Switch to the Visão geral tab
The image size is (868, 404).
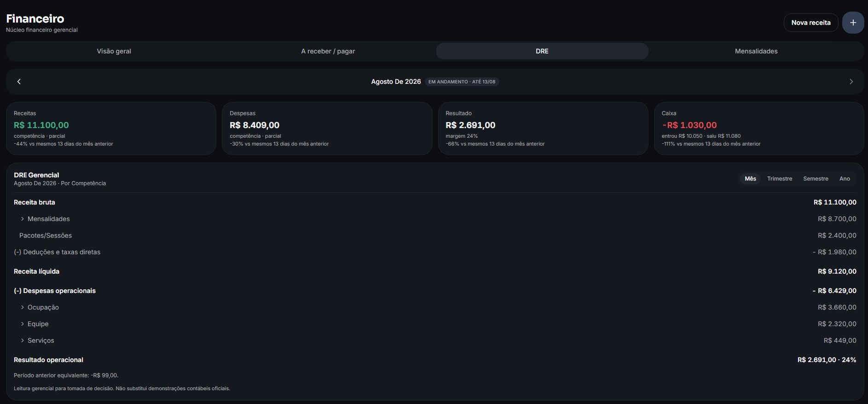coord(114,51)
